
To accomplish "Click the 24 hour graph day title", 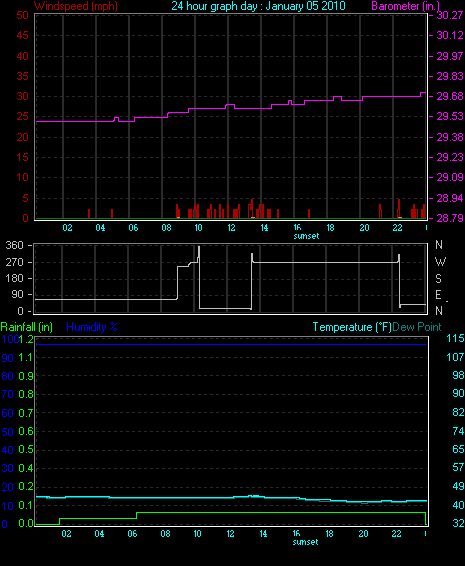I will click(258, 6).
